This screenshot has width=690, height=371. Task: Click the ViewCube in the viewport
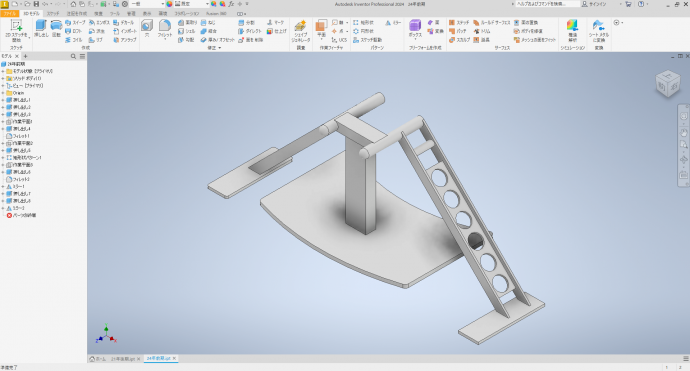tap(668, 84)
